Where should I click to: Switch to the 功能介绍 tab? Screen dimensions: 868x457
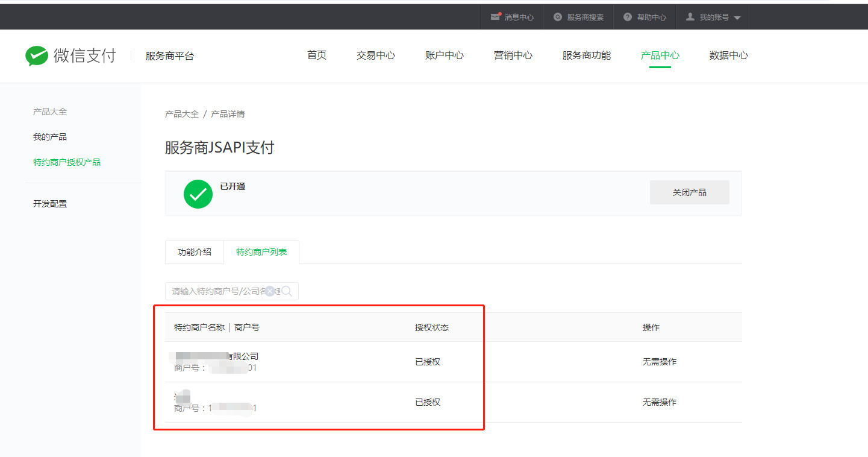click(195, 252)
